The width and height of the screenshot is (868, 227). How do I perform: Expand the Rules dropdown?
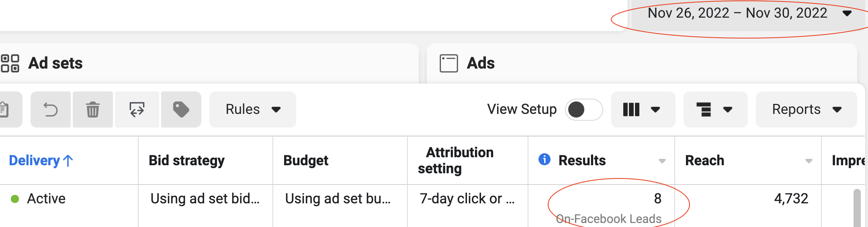253,109
